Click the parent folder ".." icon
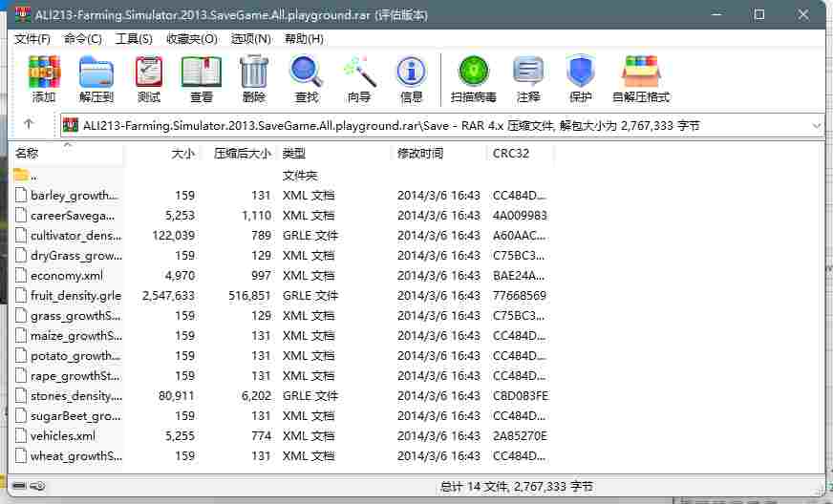The height and width of the screenshot is (504, 833). (21, 175)
